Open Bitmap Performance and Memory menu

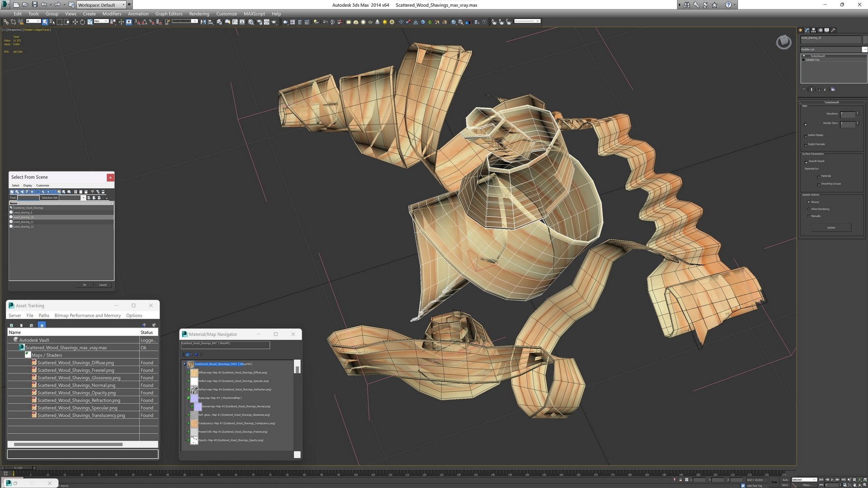point(87,315)
